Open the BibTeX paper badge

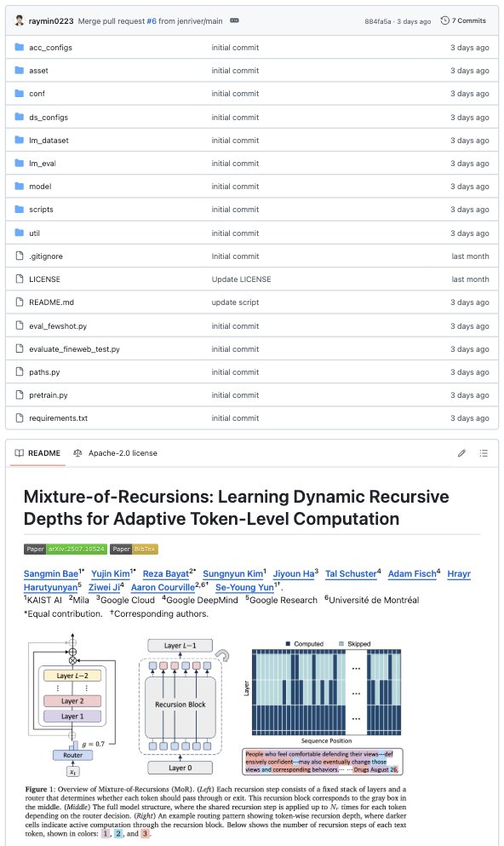click(134, 549)
